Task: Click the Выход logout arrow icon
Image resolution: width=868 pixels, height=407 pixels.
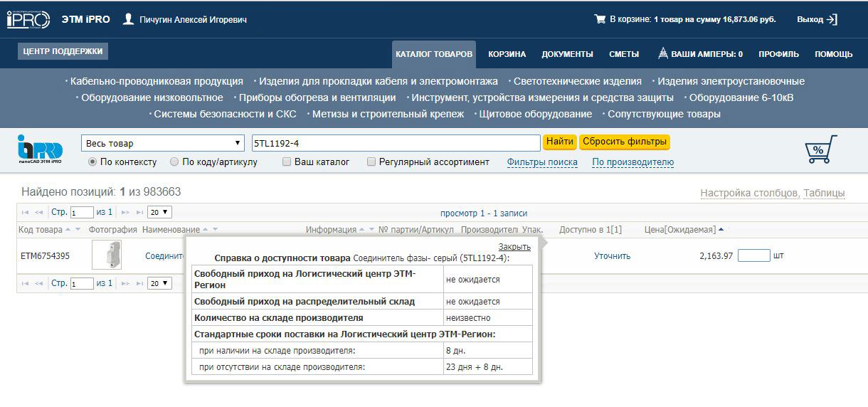Action: pos(832,19)
